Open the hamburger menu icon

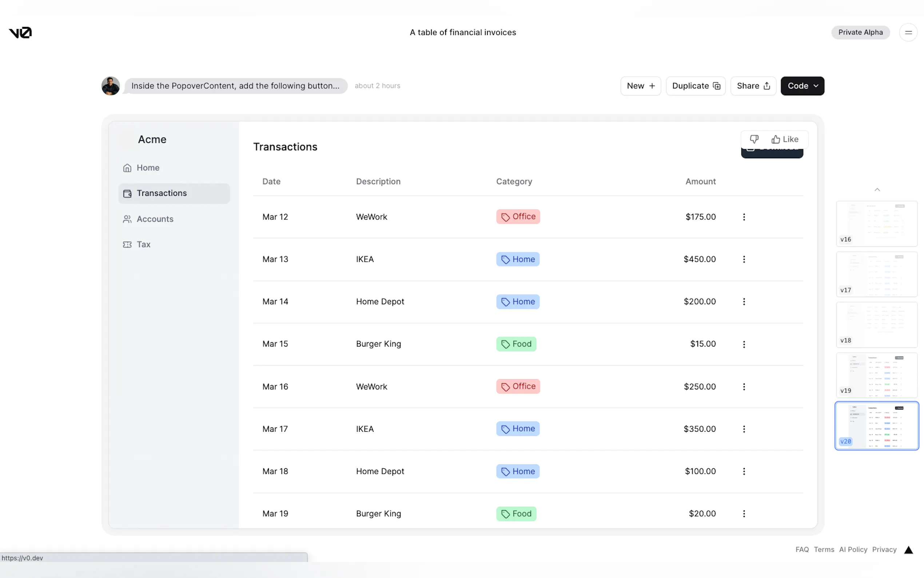point(908,32)
